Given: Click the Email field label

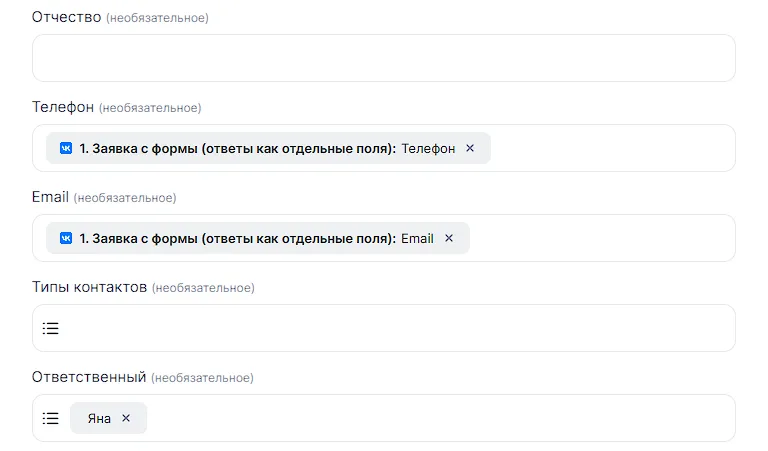Looking at the screenshot, I should pos(50,197).
